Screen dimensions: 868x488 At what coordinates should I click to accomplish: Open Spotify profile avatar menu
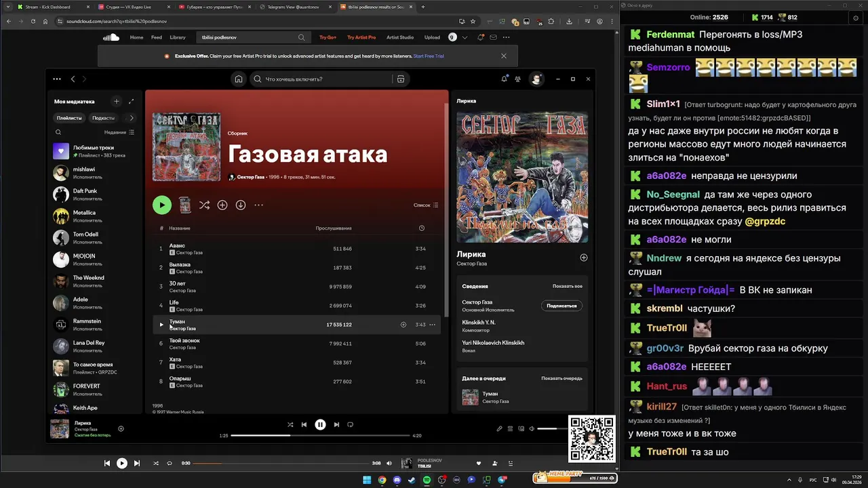536,79
